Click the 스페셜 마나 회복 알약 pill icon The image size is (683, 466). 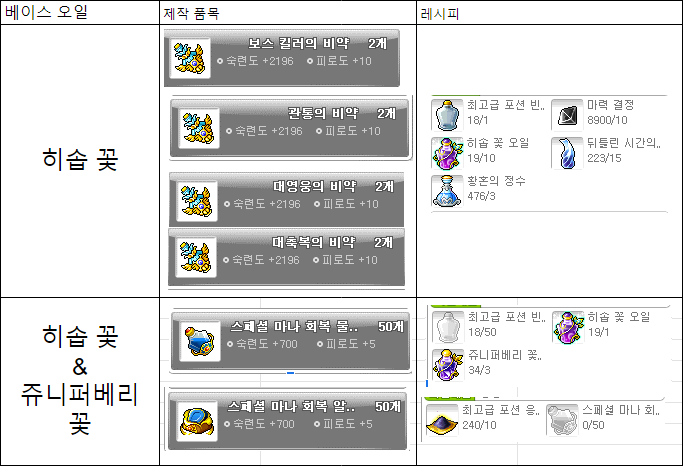[x=197, y=421]
